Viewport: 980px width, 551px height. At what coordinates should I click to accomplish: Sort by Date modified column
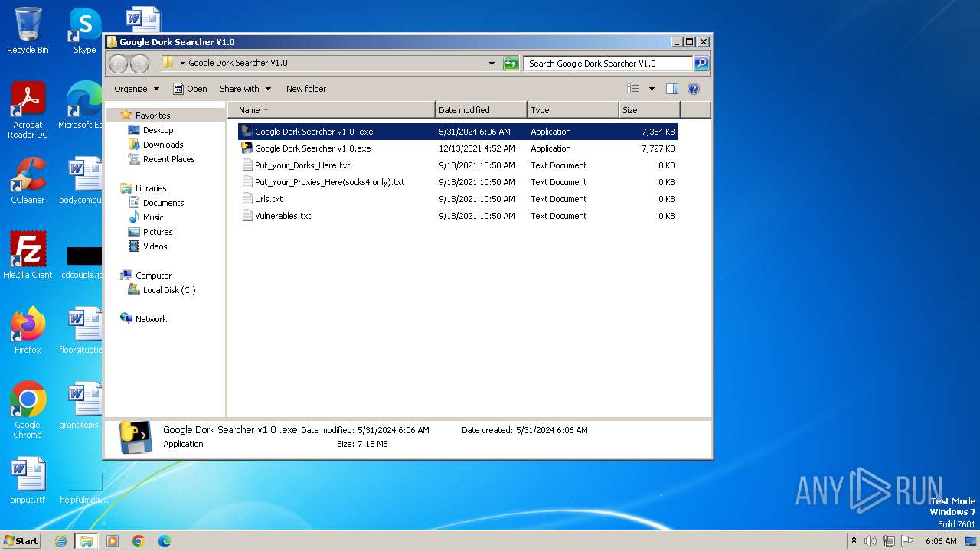click(481, 110)
